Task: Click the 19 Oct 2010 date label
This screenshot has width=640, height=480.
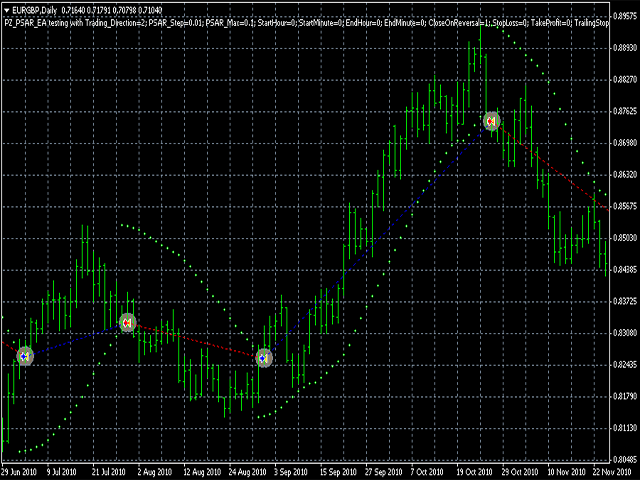Action: pos(474,472)
